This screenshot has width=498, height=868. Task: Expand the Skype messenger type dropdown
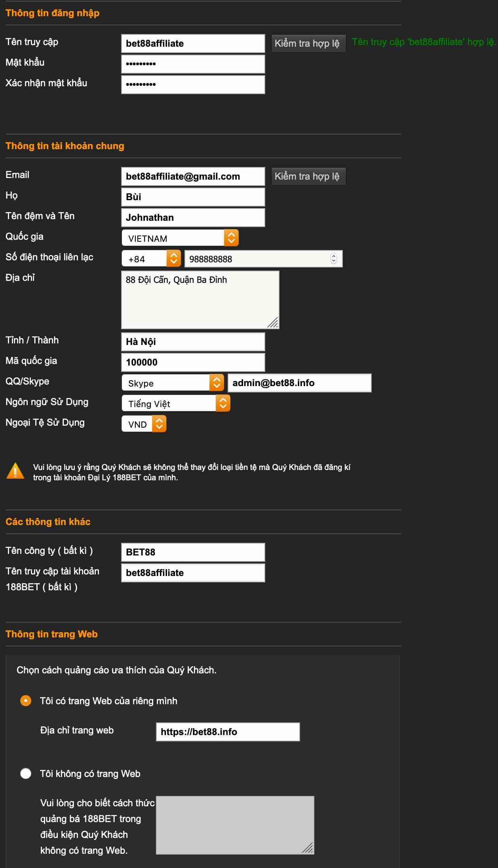[173, 383]
